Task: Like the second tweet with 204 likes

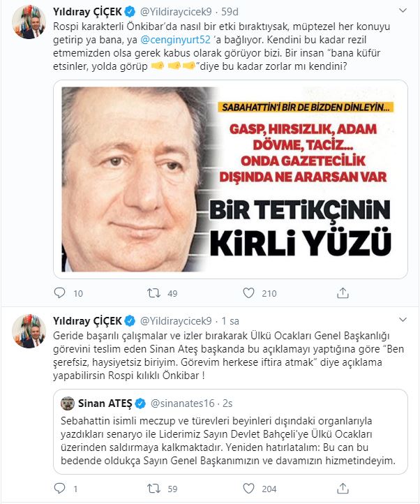Action: pyautogui.click(x=248, y=488)
